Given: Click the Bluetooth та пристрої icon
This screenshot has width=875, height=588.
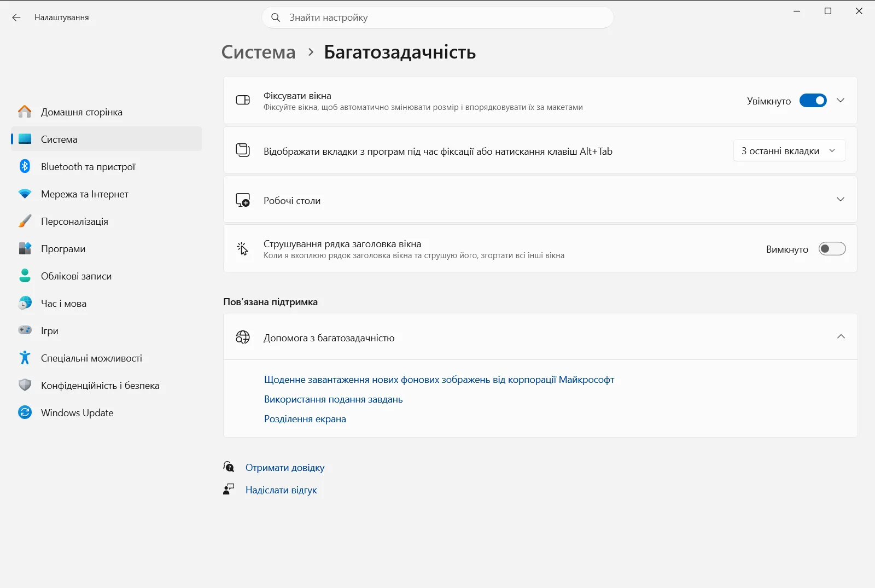Looking at the screenshot, I should coord(25,166).
